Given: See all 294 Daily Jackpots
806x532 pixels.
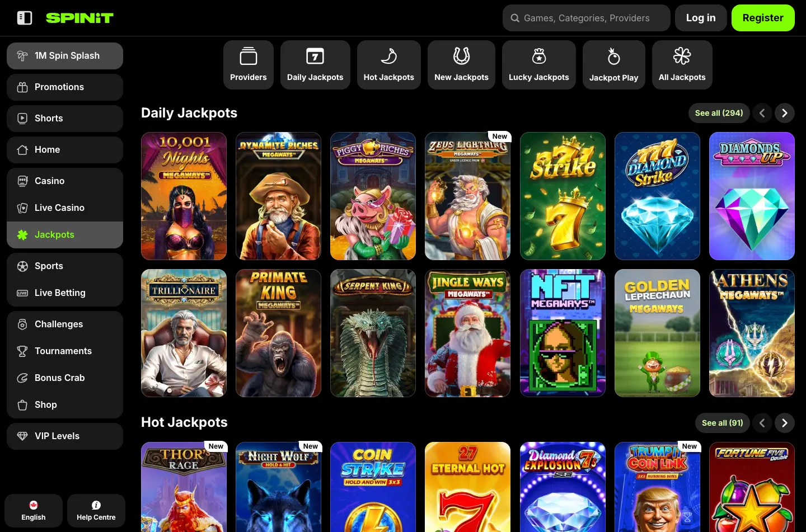Looking at the screenshot, I should pos(719,113).
